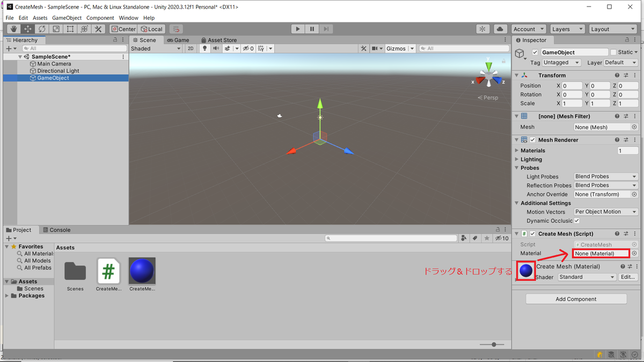Select the Move tool in the toolbar
644x362 pixels.
pos(28,29)
